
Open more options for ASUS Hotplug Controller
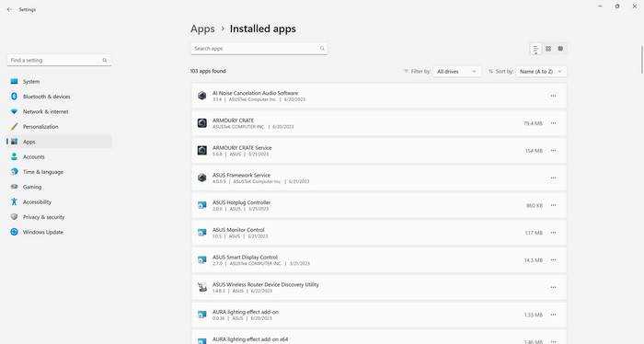(x=553, y=205)
